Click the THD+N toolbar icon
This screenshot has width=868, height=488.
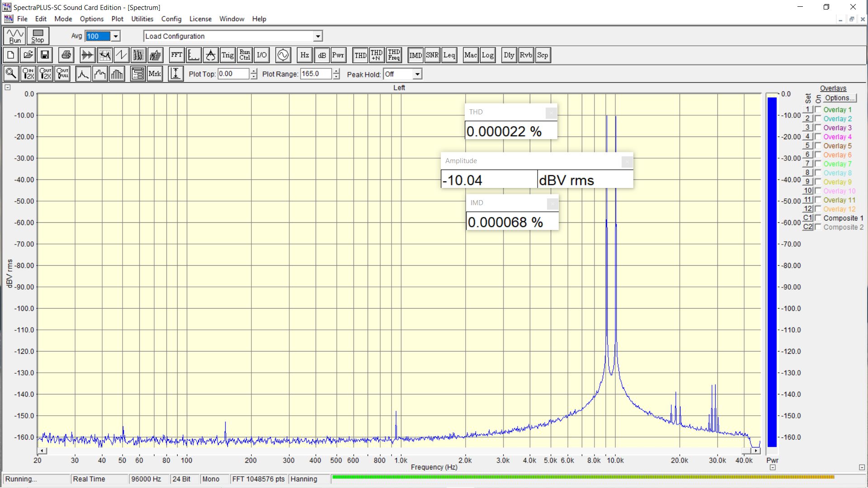pos(377,55)
